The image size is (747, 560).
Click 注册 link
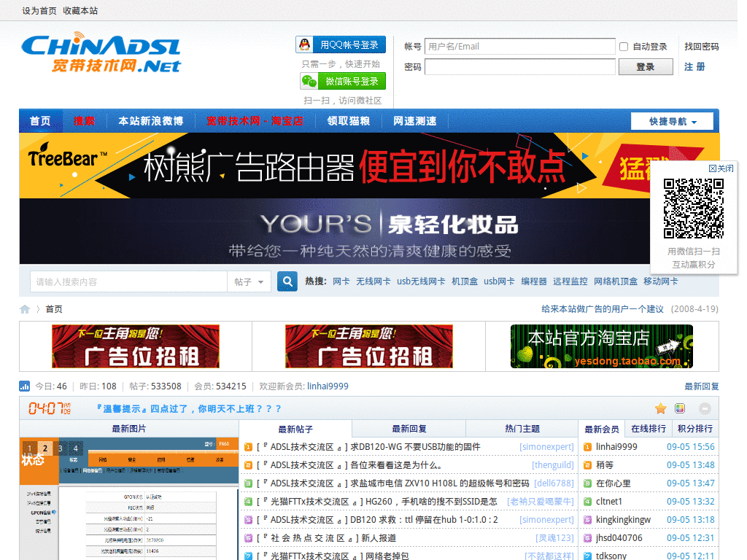coord(694,66)
